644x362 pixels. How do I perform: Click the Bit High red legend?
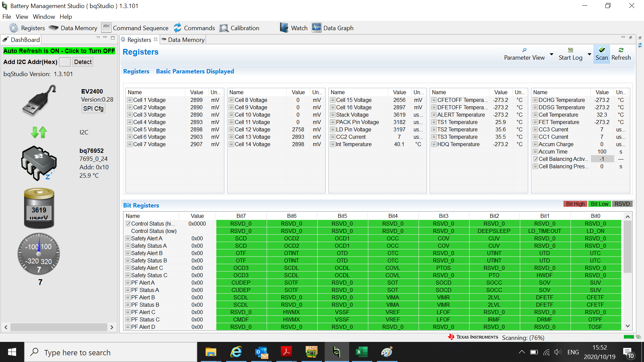tap(575, 204)
